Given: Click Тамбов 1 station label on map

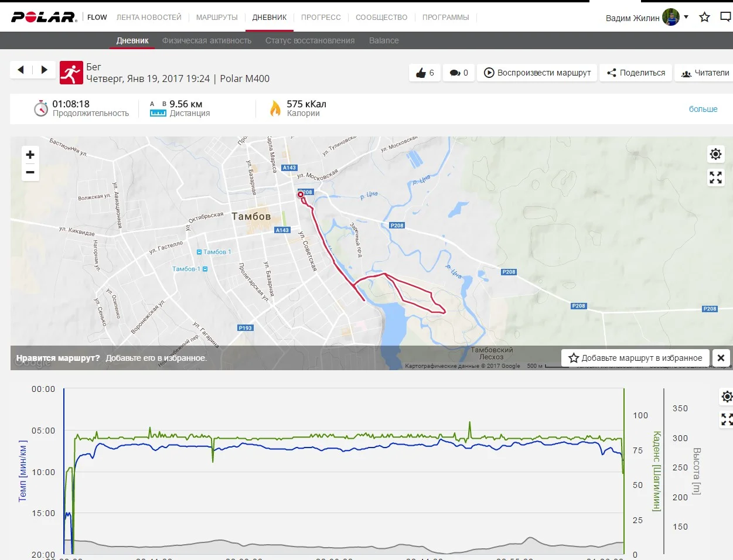Looking at the screenshot, I should point(214,252).
